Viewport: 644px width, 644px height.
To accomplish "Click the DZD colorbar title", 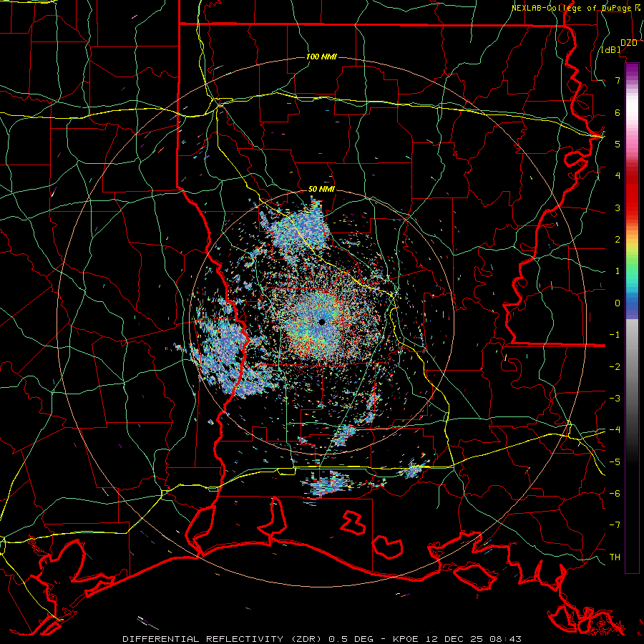I will (x=629, y=43).
